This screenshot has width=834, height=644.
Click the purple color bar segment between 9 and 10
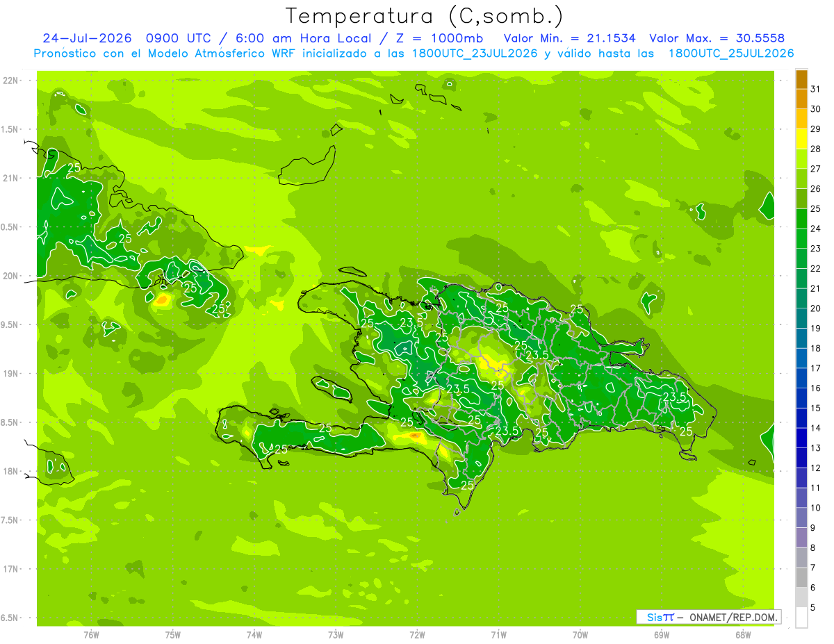(x=801, y=518)
